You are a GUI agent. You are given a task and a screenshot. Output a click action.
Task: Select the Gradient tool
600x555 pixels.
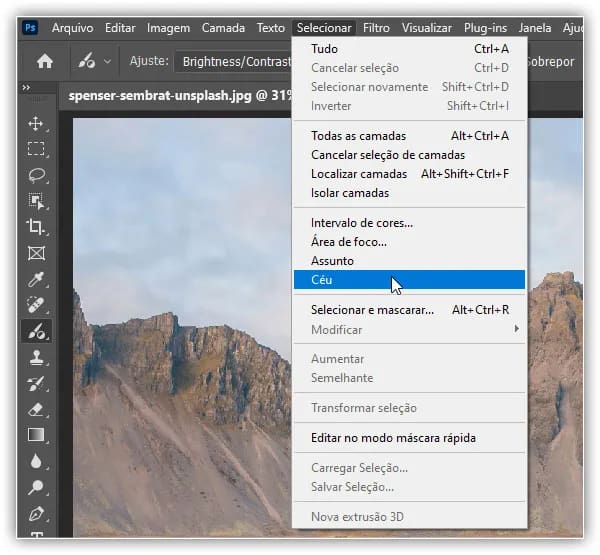[36, 435]
